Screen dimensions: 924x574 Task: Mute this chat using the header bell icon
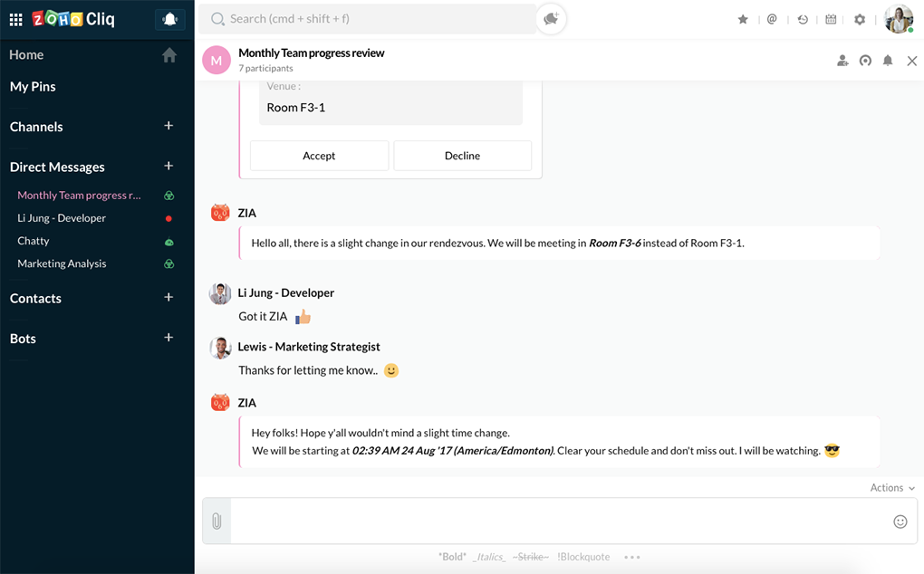888,61
